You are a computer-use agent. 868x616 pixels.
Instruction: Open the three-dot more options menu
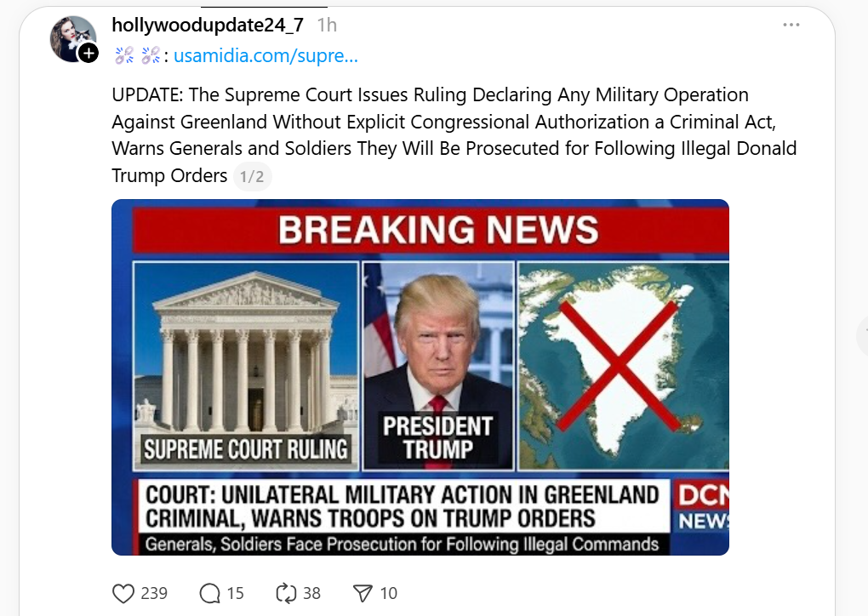[791, 25]
